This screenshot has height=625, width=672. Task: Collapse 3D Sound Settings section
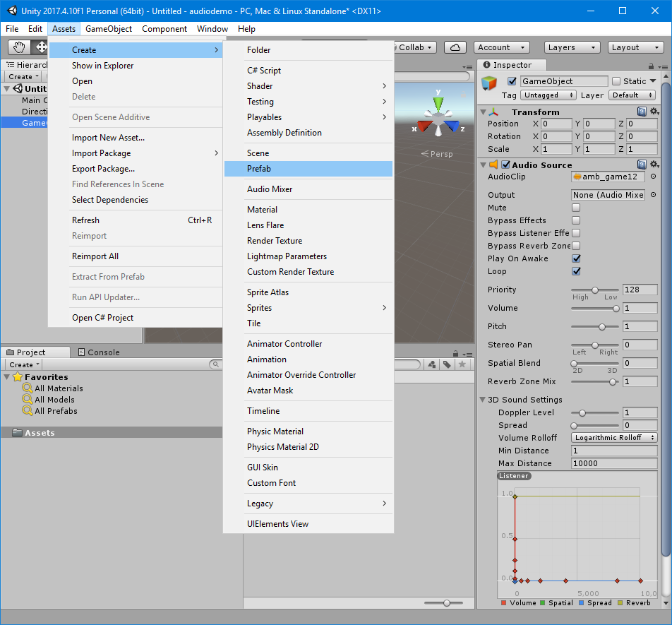(483, 400)
